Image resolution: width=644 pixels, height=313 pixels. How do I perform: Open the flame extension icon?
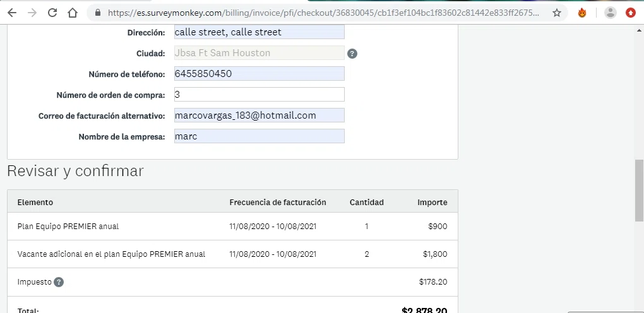coord(582,13)
